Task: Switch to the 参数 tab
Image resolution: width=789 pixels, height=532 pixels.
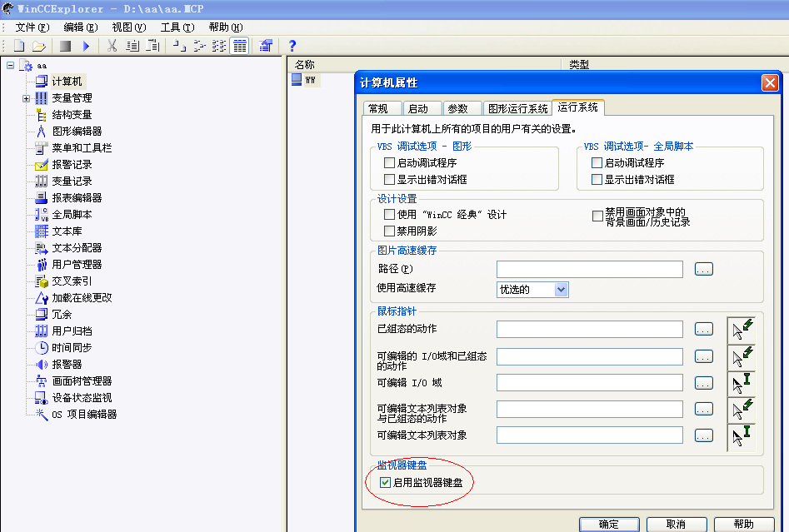Action: 462,108
